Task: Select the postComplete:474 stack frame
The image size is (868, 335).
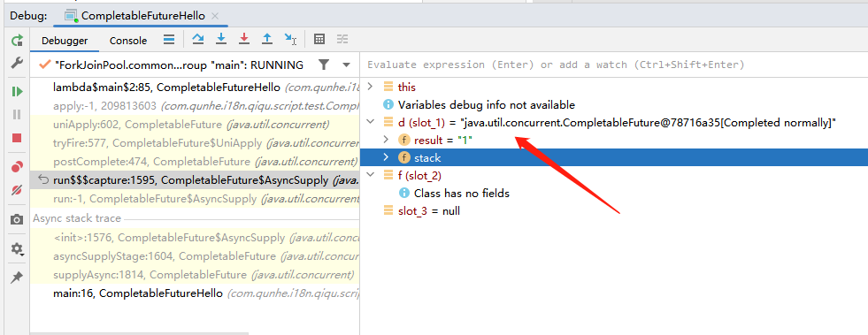Action: 195,162
